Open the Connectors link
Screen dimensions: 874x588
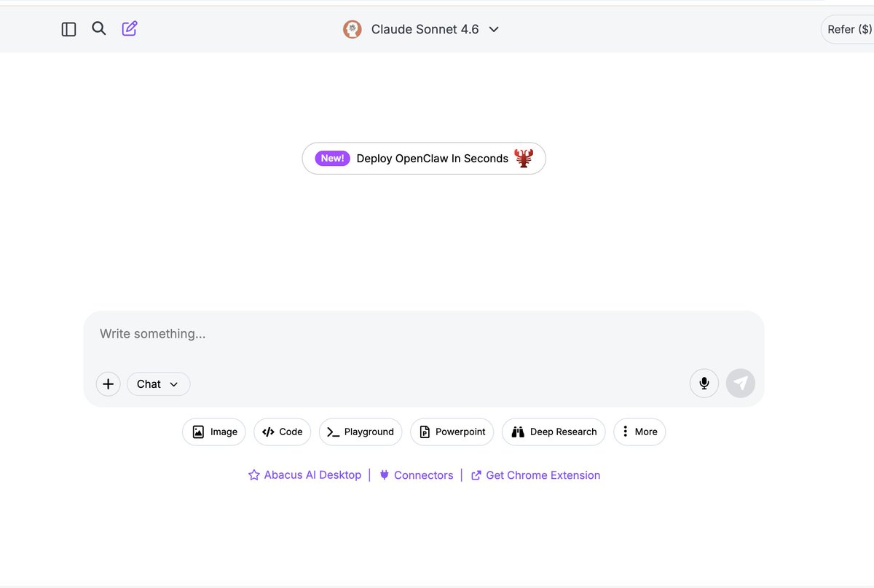coord(416,475)
